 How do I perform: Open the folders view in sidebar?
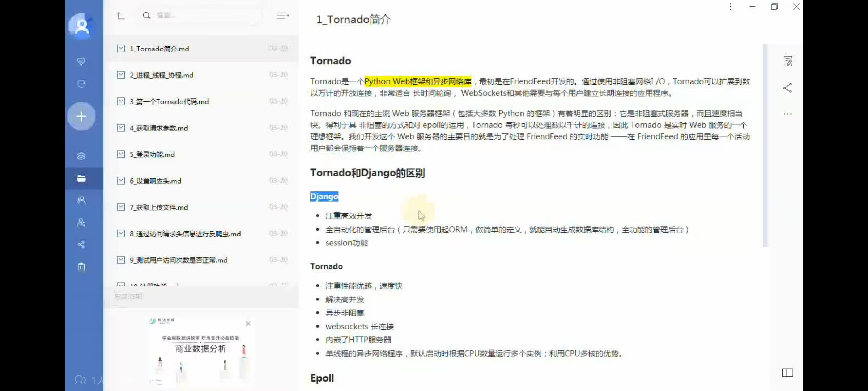(x=81, y=178)
